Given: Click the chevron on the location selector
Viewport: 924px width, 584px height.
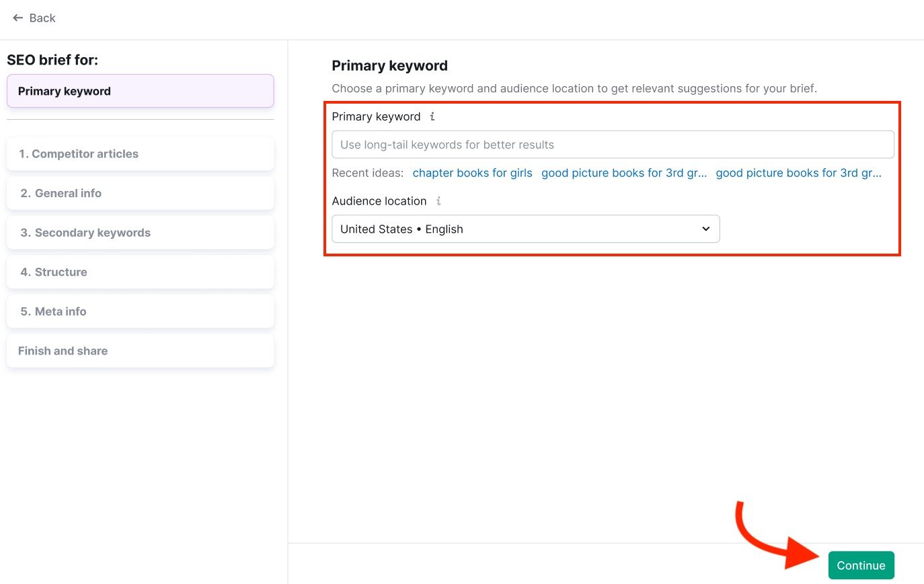Looking at the screenshot, I should pyautogui.click(x=706, y=229).
